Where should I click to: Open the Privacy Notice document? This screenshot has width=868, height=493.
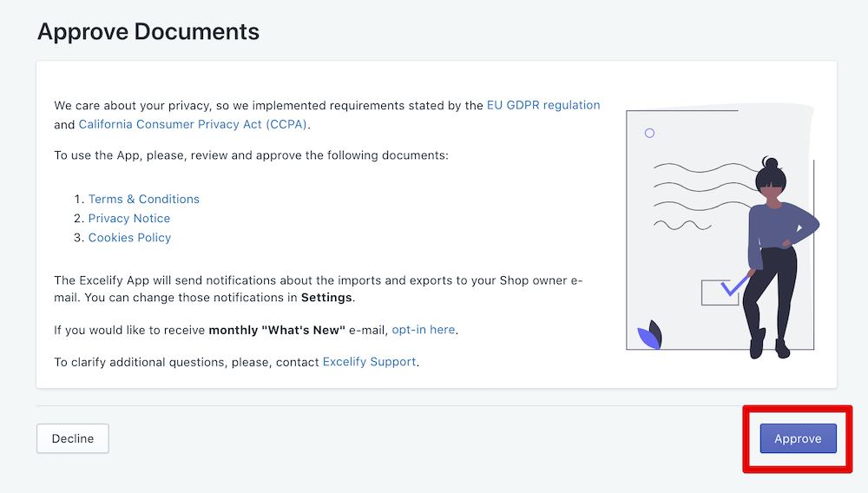pos(129,219)
